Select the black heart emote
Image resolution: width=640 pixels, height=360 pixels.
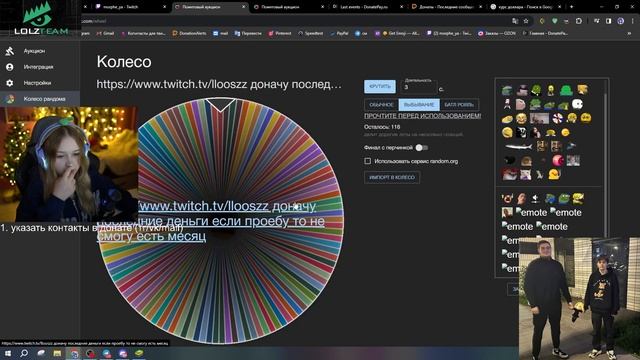(x=509, y=160)
